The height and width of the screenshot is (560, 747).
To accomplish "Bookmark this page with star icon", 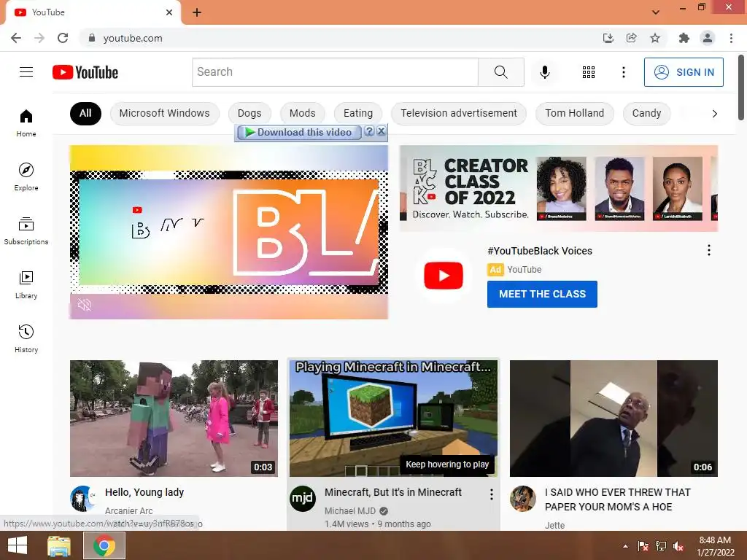I will [x=655, y=38].
